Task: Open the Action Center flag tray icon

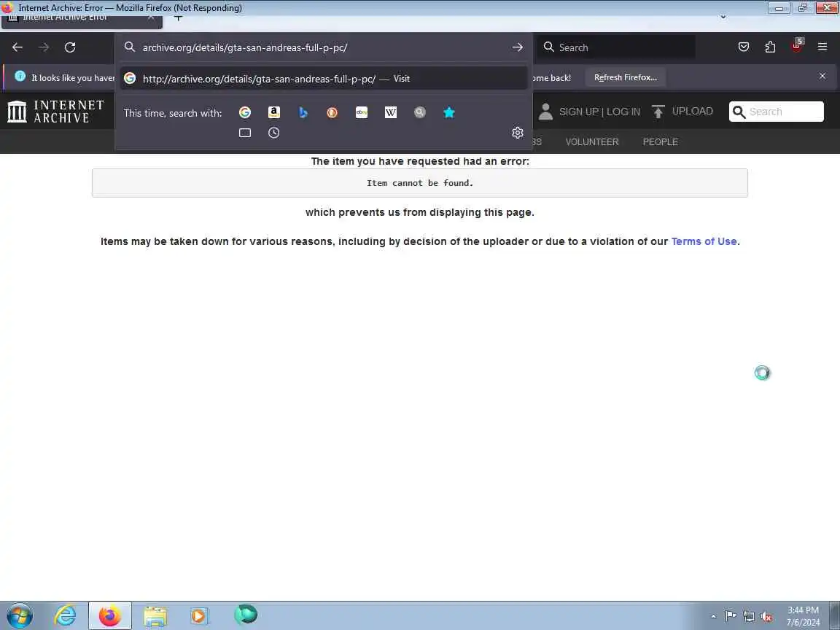Action: point(731,616)
